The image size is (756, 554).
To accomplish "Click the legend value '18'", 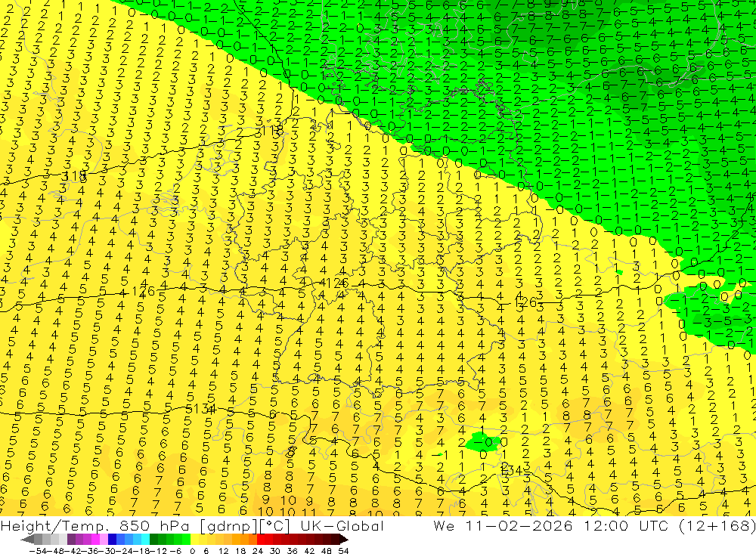I will coord(240,551).
